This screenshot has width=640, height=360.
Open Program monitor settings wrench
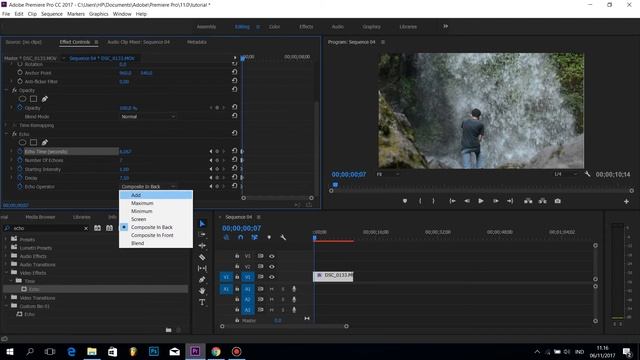[x=587, y=174]
